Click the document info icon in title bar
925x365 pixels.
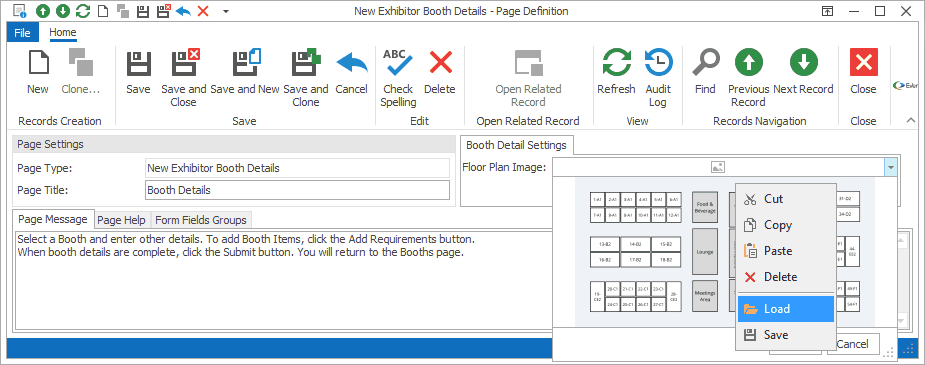19,11
